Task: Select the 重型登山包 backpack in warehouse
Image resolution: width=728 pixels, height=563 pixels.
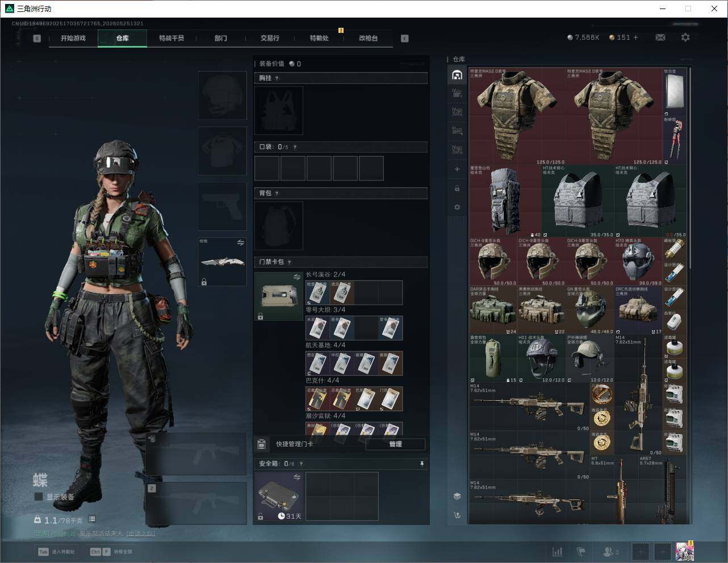Action: 505,201
